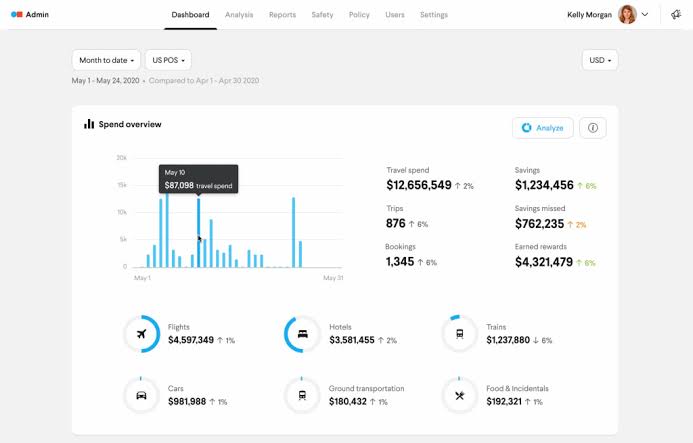Click the Hotels bed icon
693x443 pixels.
coord(302,334)
